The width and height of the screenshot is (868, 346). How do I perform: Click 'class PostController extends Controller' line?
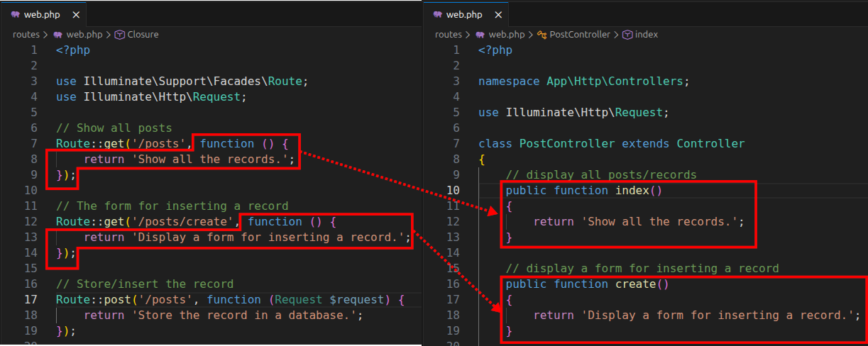tap(612, 143)
